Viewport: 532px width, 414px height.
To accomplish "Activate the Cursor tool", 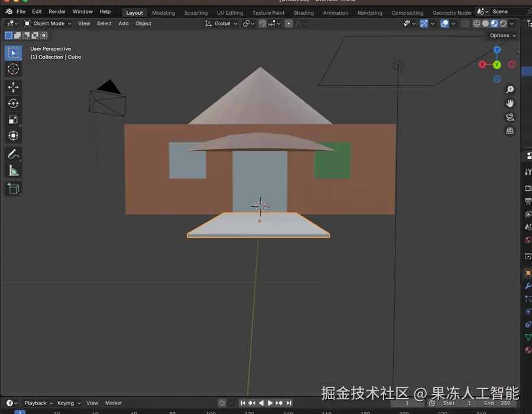I will (13, 69).
